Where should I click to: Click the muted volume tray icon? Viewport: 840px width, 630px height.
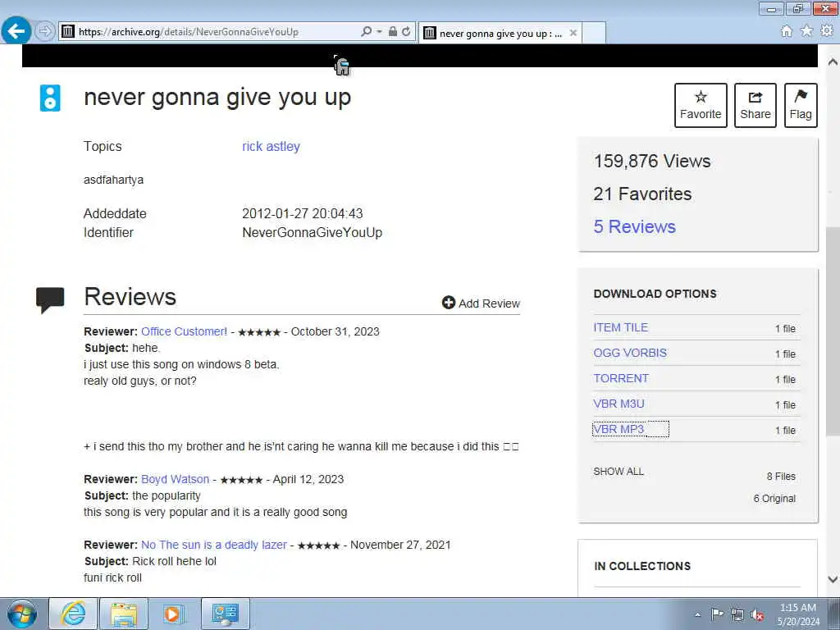coord(757,614)
